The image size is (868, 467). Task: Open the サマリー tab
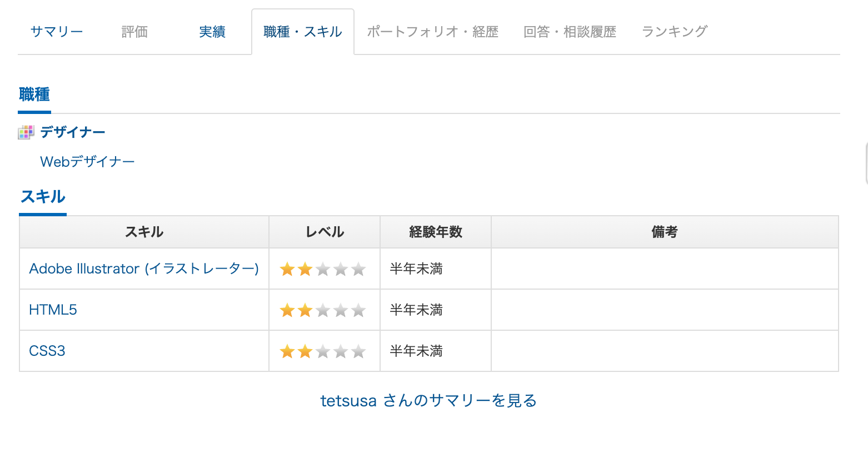[x=57, y=32]
